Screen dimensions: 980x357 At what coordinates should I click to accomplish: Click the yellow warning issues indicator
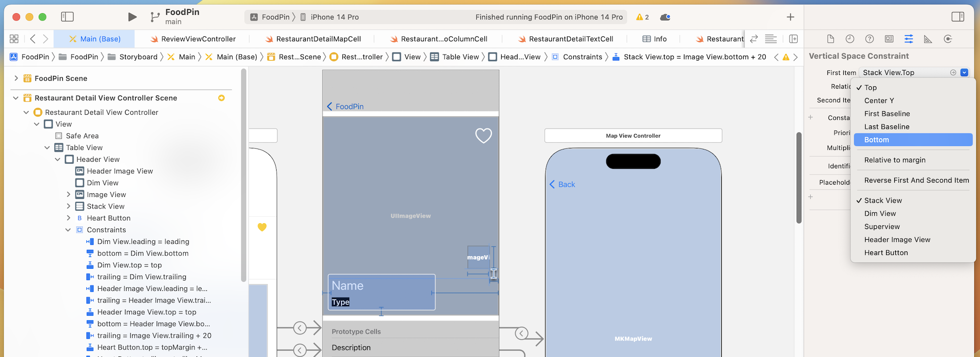pyautogui.click(x=642, y=17)
